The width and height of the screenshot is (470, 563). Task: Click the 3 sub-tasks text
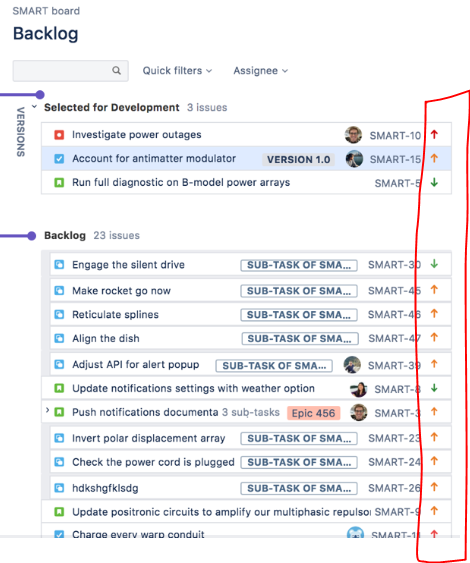click(x=251, y=412)
